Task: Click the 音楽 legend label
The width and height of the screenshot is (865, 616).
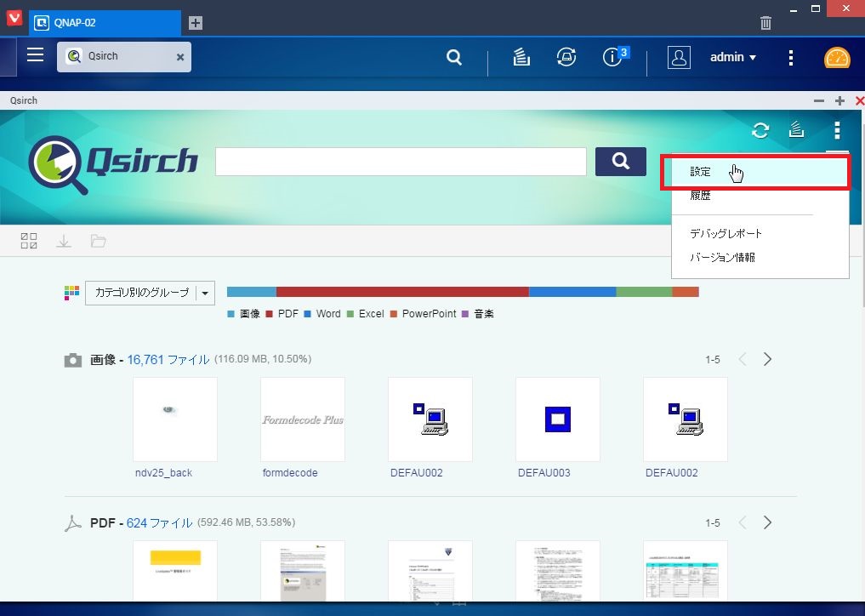Action: click(x=484, y=314)
